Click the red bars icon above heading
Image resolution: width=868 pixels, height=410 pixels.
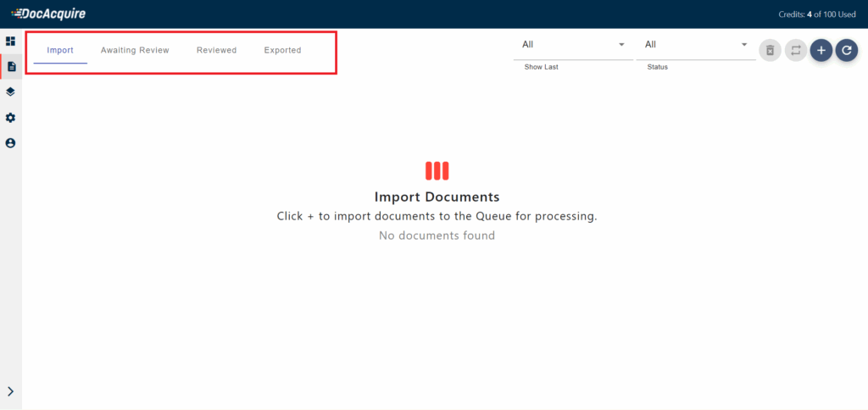[x=437, y=171]
